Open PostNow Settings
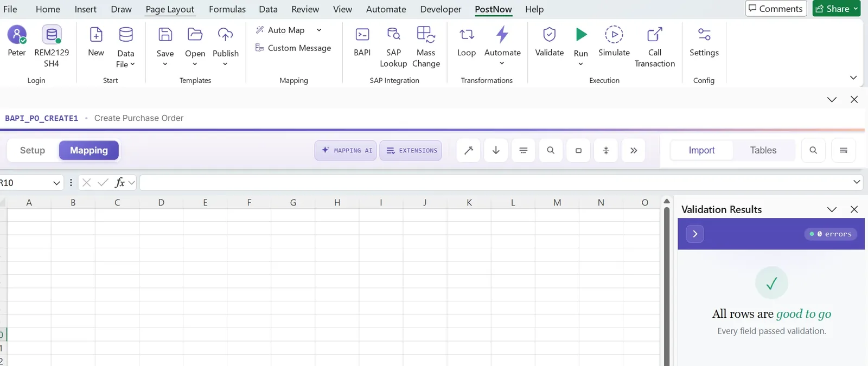This screenshot has height=366, width=868. click(704, 41)
